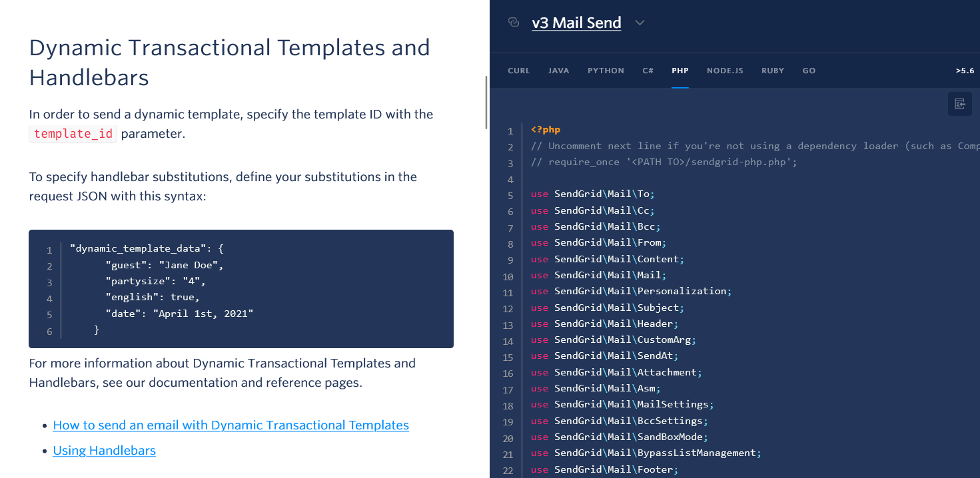The width and height of the screenshot is (980, 478).
Task: Open the v3 Mail Send heading link
Action: 576,23
